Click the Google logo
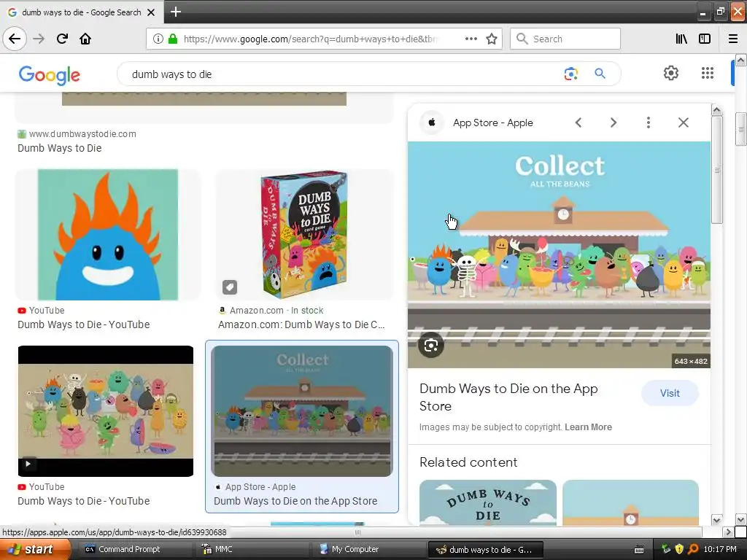This screenshot has height=560, width=747. tap(49, 75)
